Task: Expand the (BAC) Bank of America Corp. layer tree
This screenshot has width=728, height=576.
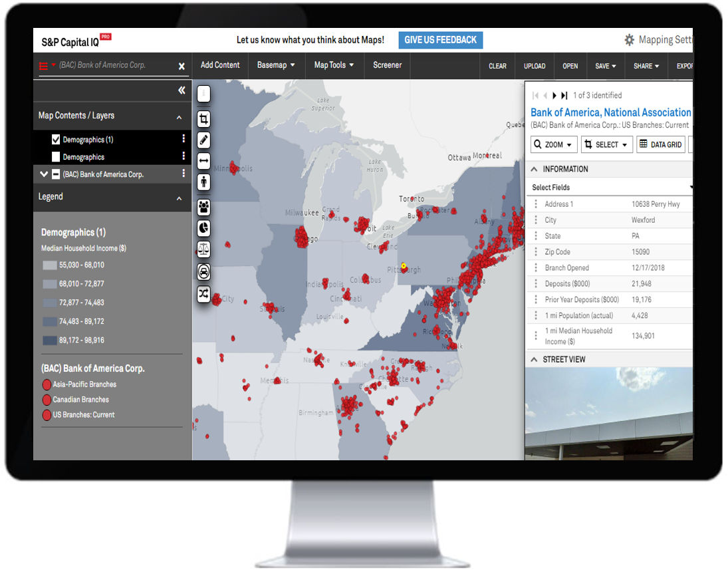Action: (44, 174)
